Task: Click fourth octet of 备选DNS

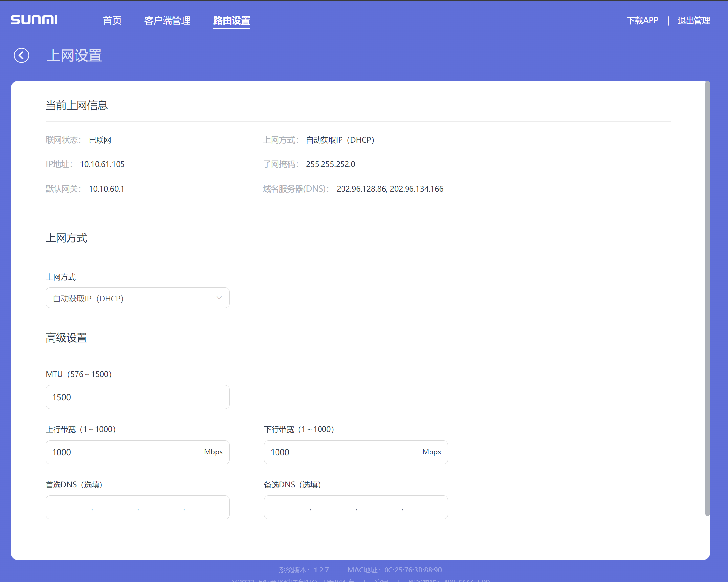Action: point(425,508)
